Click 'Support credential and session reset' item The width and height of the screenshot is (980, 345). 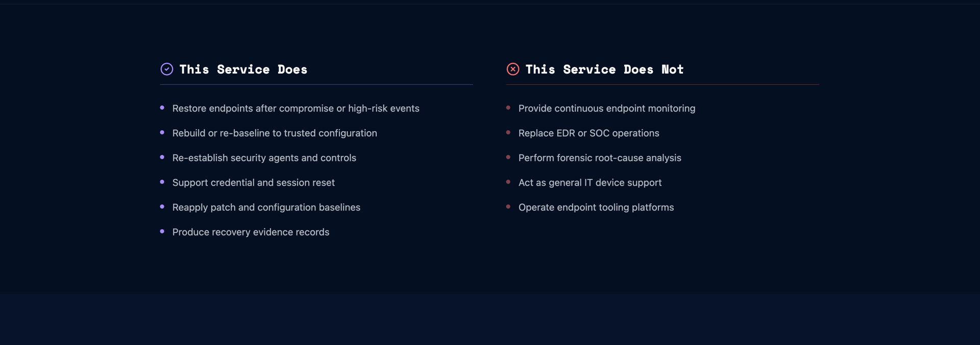point(253,182)
